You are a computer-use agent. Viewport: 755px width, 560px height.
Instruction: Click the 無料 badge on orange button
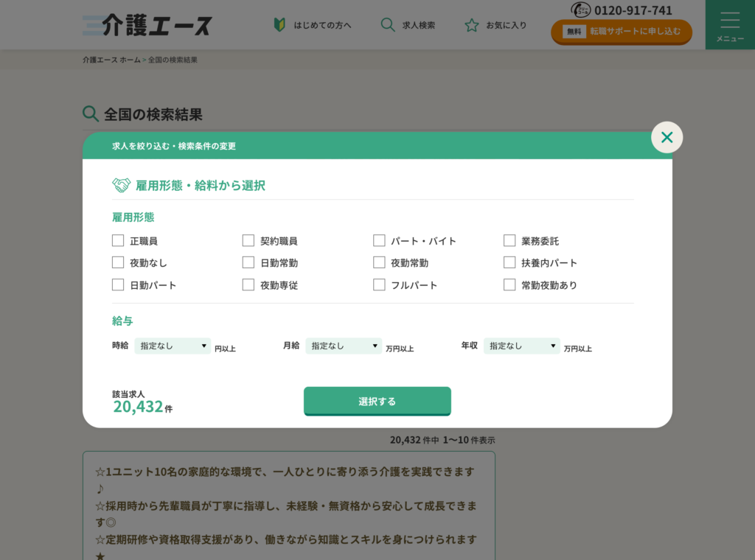574,31
